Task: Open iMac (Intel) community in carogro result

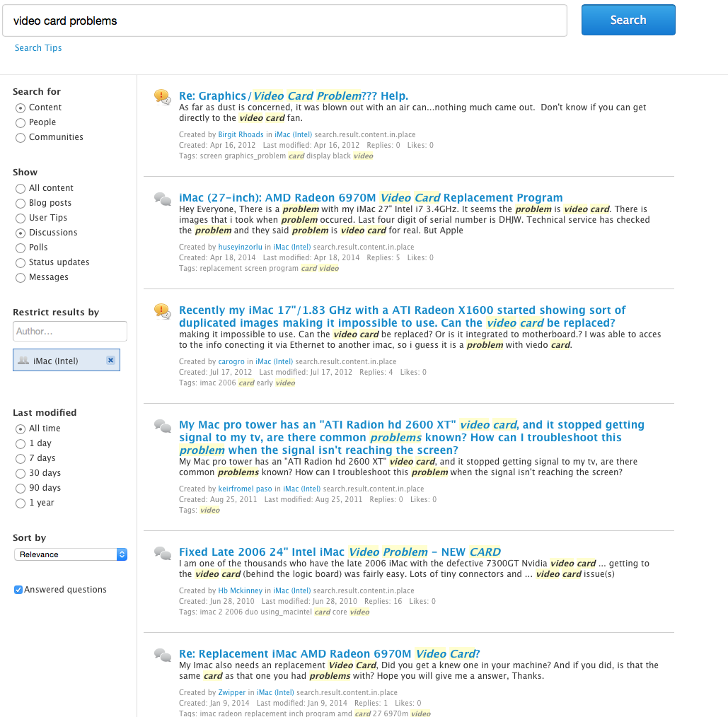Action: pos(274,361)
